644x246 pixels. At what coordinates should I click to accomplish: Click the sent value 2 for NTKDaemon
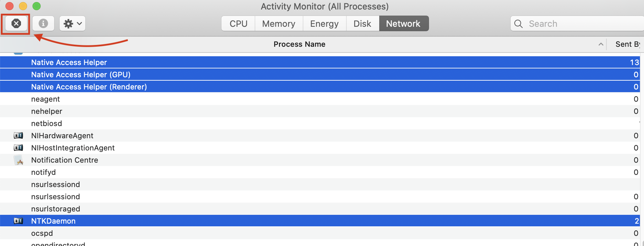[637, 221]
